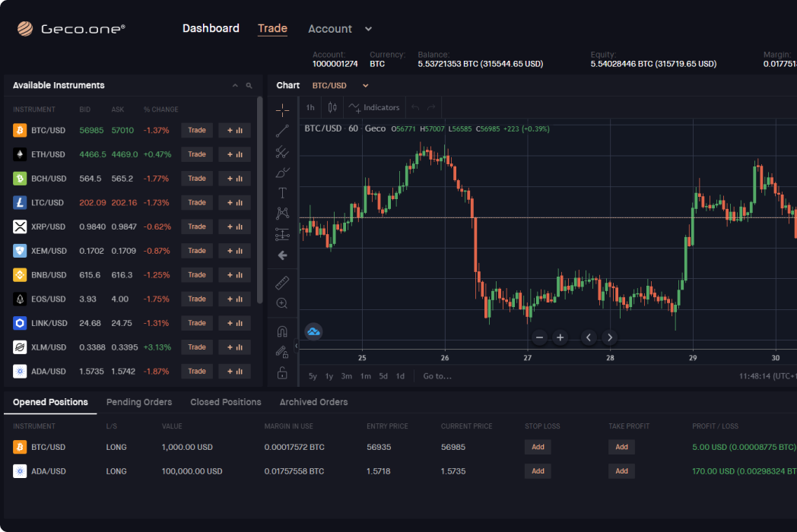This screenshot has width=797, height=532.
Task: Select the Brush drawing tool
Action: pyautogui.click(x=282, y=173)
